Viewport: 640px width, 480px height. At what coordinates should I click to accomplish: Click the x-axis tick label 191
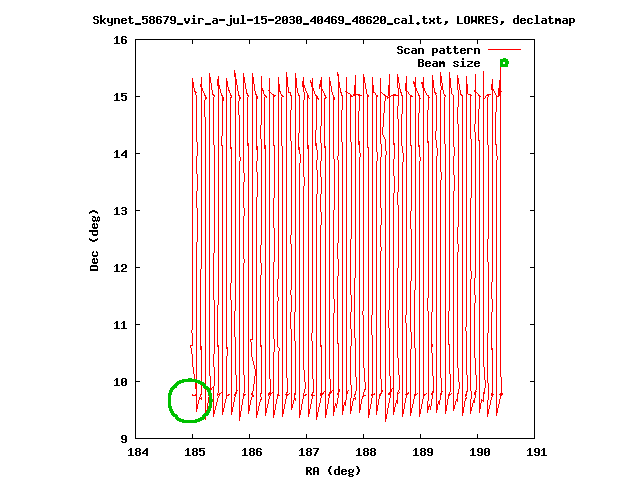coord(537,452)
